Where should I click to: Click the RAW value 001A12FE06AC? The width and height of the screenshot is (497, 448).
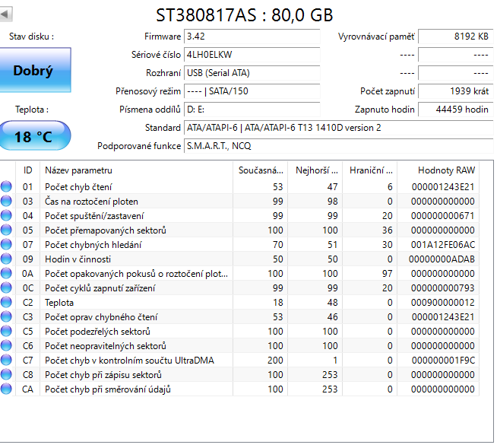coord(443,245)
